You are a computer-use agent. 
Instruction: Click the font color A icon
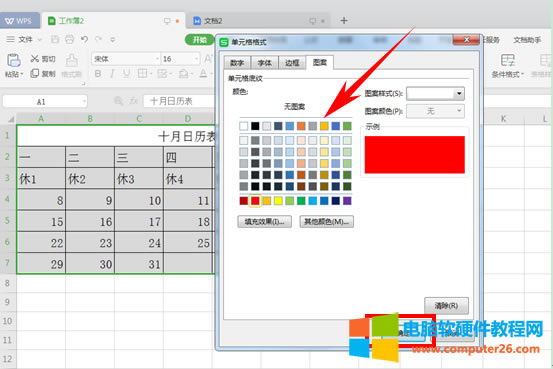click(203, 74)
